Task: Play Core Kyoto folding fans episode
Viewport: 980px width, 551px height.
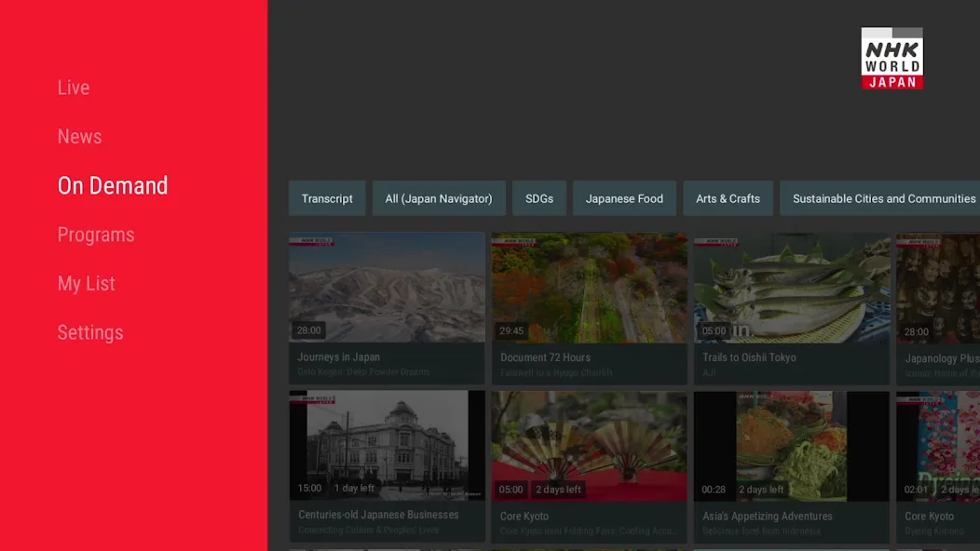Action: pyautogui.click(x=590, y=466)
